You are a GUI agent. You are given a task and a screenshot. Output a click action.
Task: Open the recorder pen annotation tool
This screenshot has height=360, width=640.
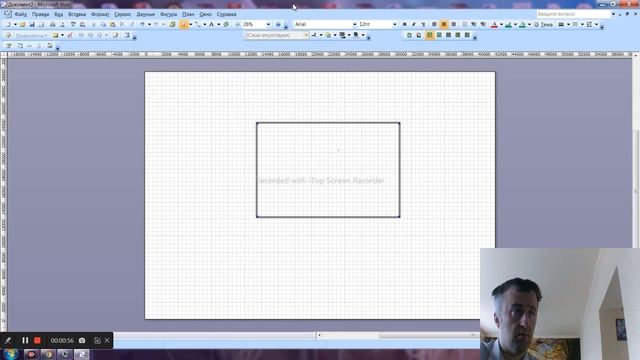tap(8, 340)
